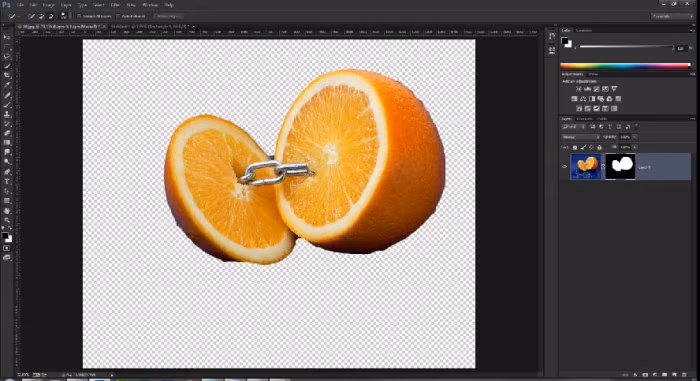Select the Zoom tool
The image size is (700, 381).
(x=7, y=220)
